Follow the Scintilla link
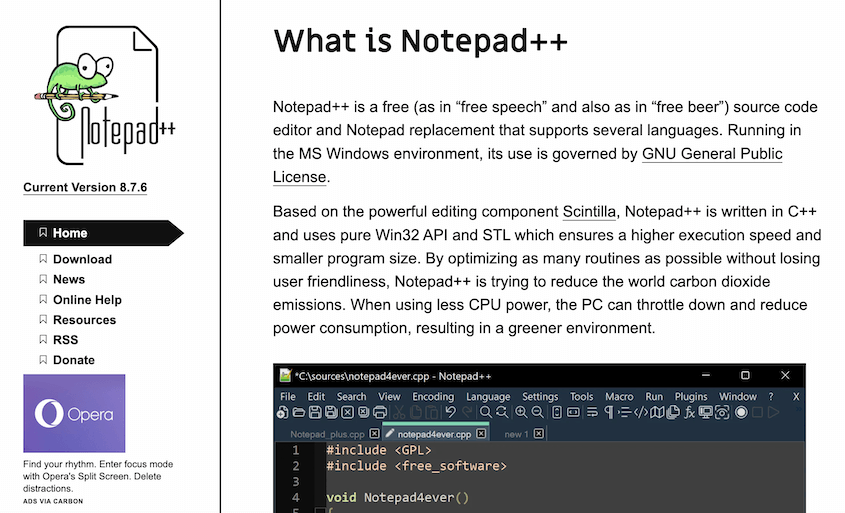 (589, 212)
